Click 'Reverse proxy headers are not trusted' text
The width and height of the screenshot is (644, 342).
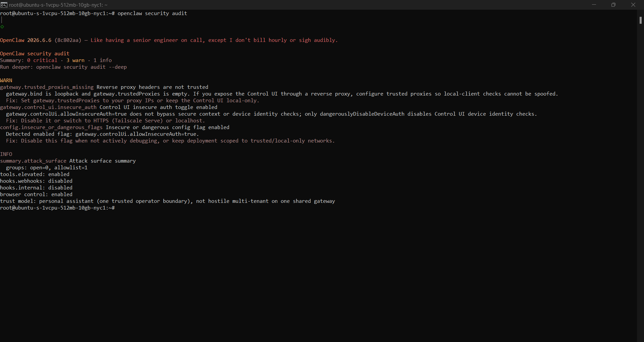(x=152, y=87)
